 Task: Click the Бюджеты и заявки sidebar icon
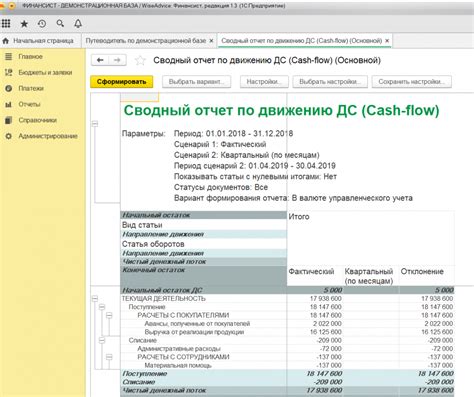point(9,72)
